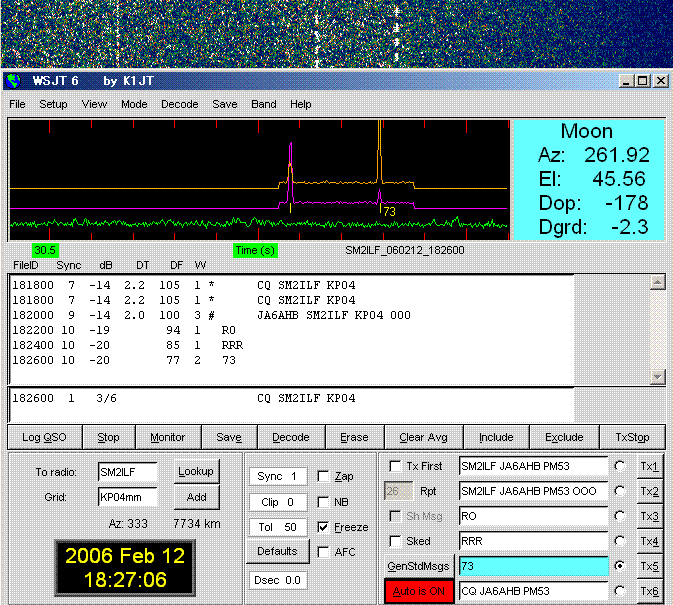673x605 pixels.
Task: Click the Tol 50 tolerance control
Action: (x=277, y=527)
